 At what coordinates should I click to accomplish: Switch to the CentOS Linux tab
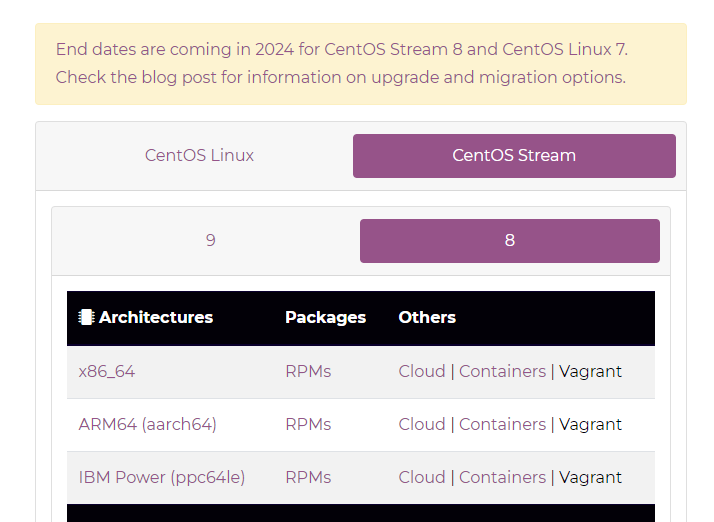199,156
